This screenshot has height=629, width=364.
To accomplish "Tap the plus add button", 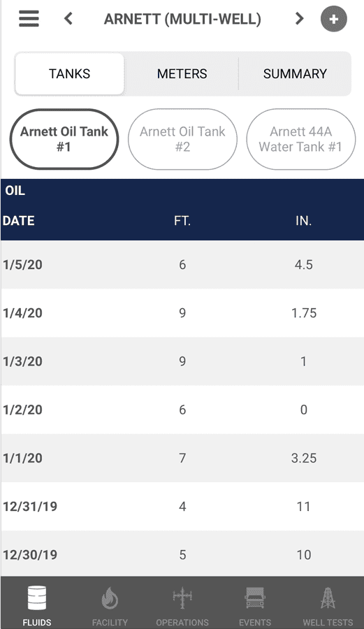I will [333, 19].
